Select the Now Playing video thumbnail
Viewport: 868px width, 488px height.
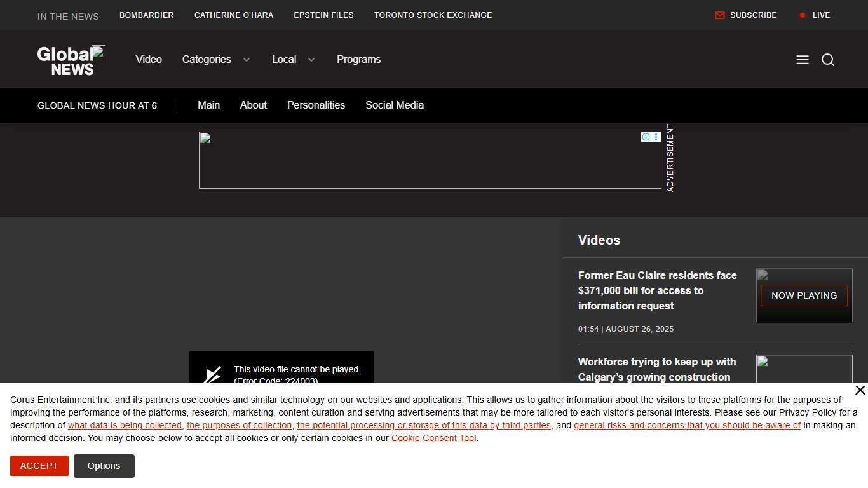click(804, 295)
